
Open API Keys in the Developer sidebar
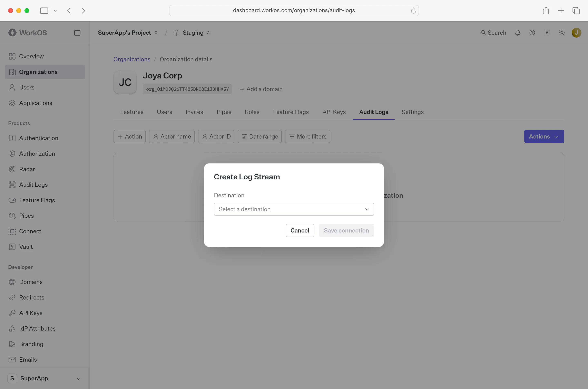[45, 313]
